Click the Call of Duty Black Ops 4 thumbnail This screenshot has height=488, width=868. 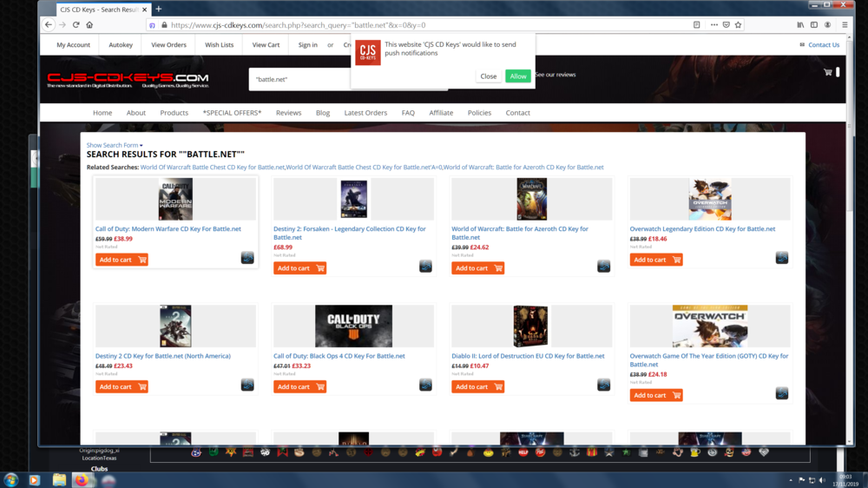pyautogui.click(x=353, y=326)
